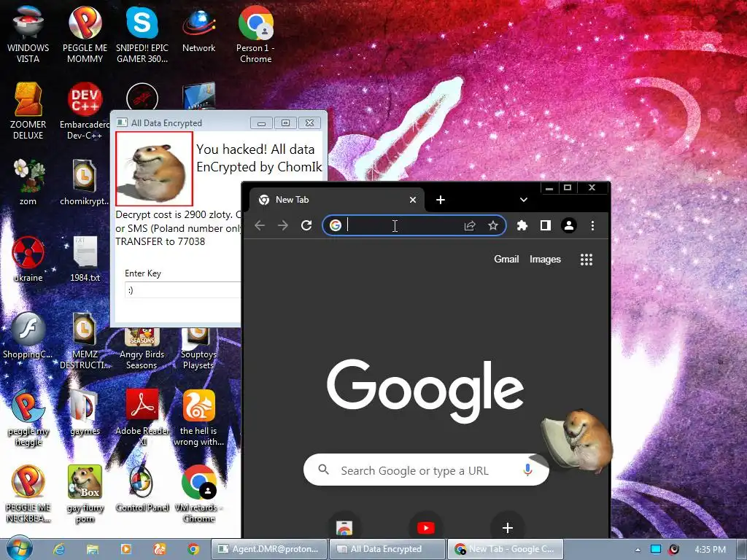Select 'the hell is wrong with' UC icon

198,417
